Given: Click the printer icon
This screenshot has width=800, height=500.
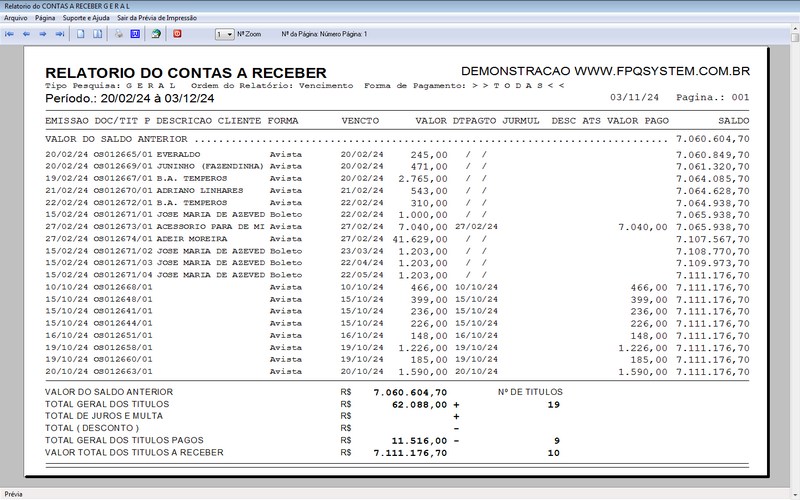Looking at the screenshot, I should pos(119,34).
